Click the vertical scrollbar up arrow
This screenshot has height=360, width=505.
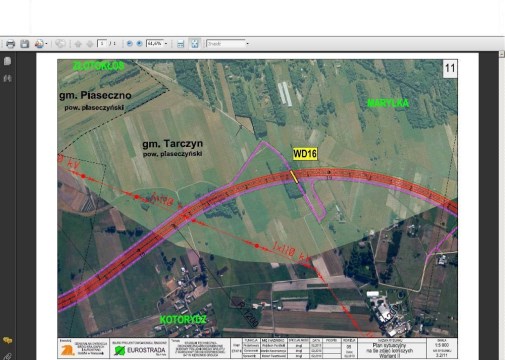[x=502, y=54]
